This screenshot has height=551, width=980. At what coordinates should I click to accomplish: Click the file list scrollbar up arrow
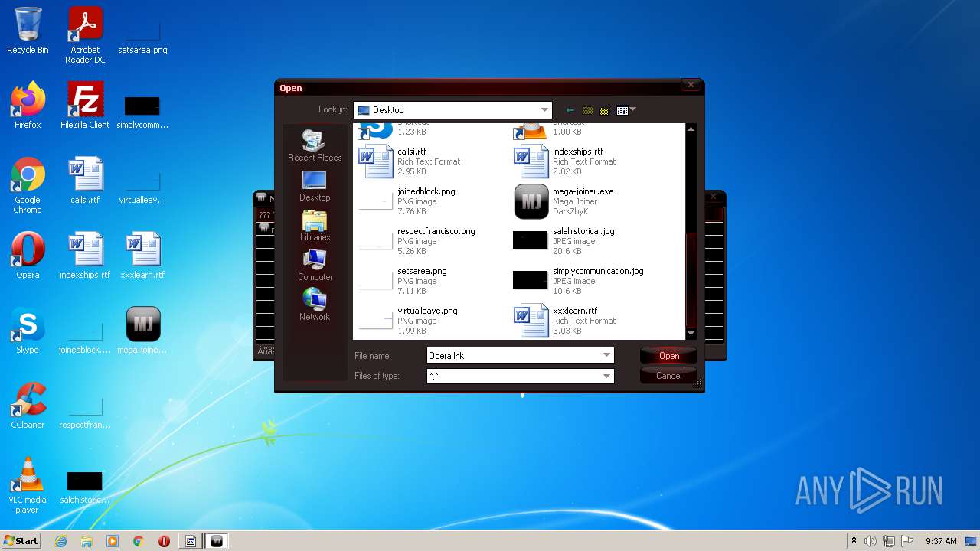click(x=691, y=129)
